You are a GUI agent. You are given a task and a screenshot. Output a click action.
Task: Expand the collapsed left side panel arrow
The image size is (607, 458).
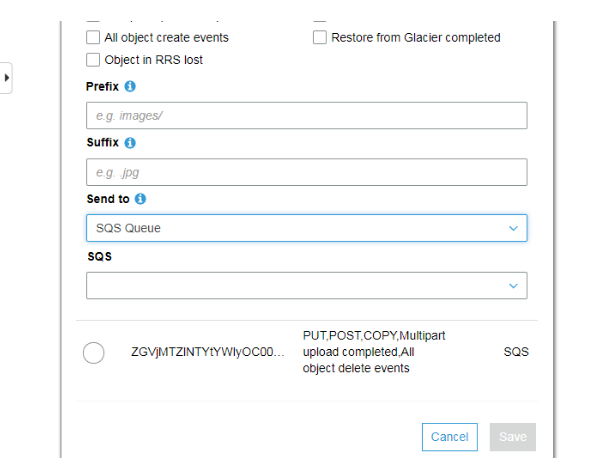6,77
